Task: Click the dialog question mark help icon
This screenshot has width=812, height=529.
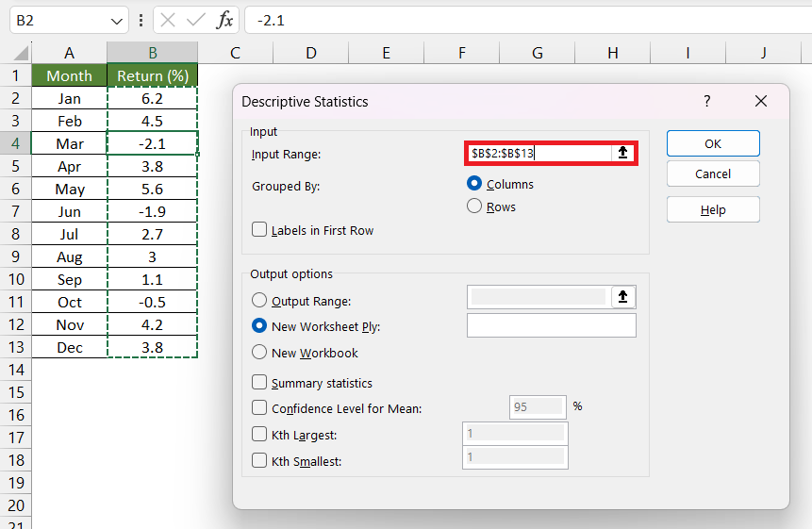Action: point(707,101)
